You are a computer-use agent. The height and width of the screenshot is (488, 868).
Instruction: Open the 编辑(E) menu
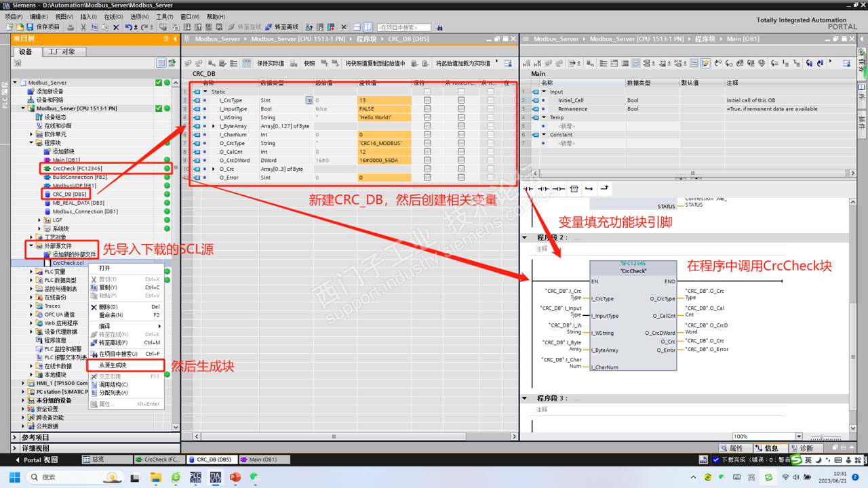(x=39, y=16)
